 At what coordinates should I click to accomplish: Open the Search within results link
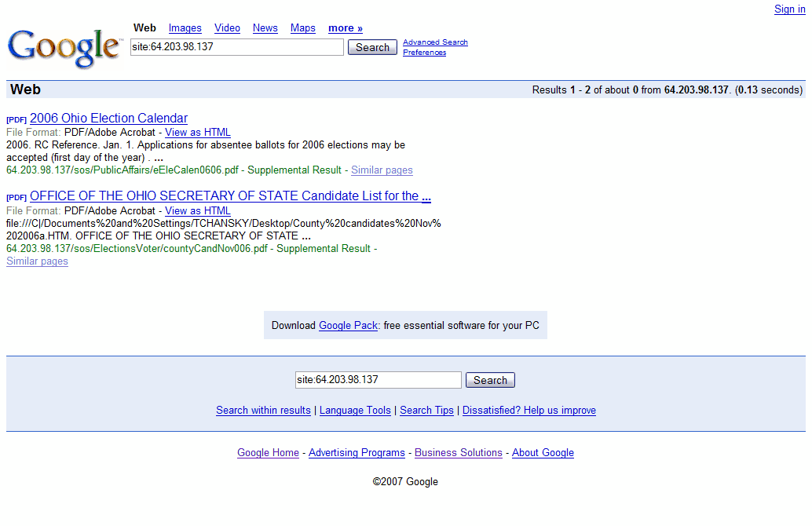pyautogui.click(x=263, y=410)
